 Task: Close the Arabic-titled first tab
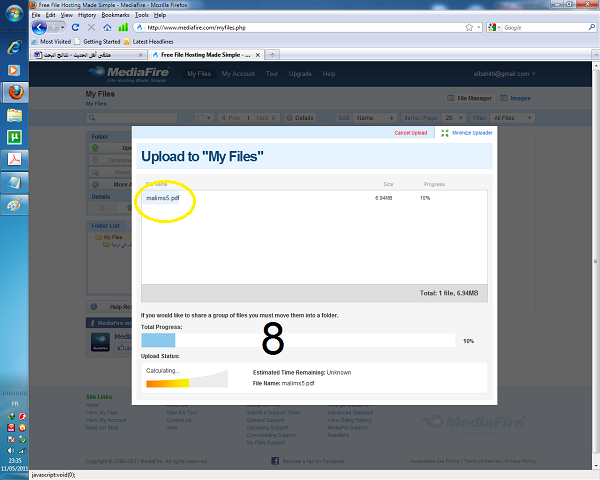coord(140,55)
